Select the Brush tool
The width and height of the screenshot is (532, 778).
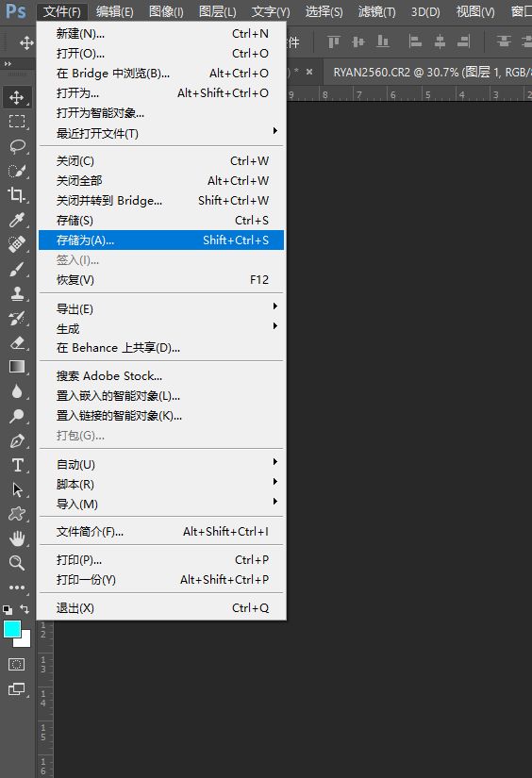(17, 269)
